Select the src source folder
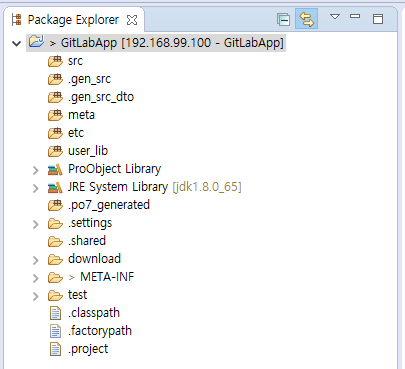This screenshot has height=369, width=405. (75, 61)
